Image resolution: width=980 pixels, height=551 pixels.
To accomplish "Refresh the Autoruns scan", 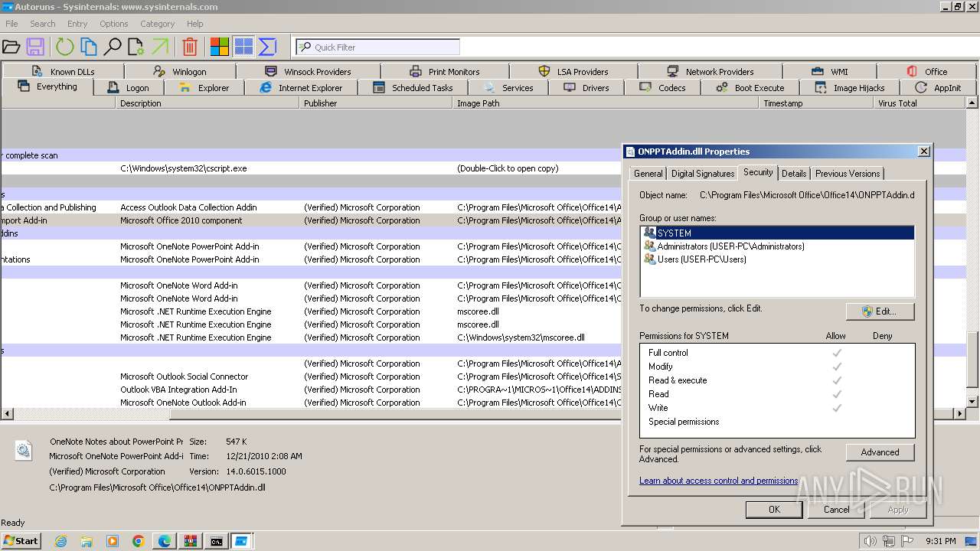I will [64, 47].
